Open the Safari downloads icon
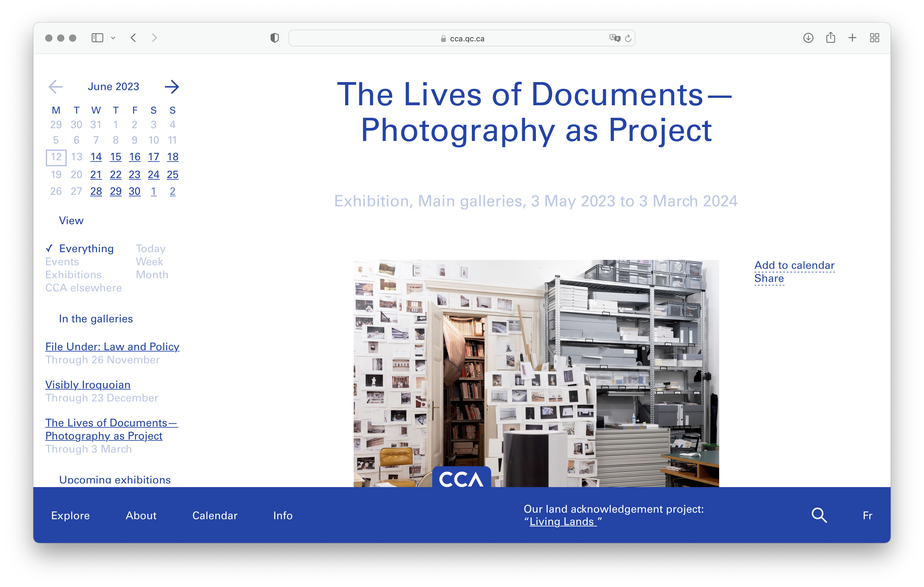 tap(808, 38)
